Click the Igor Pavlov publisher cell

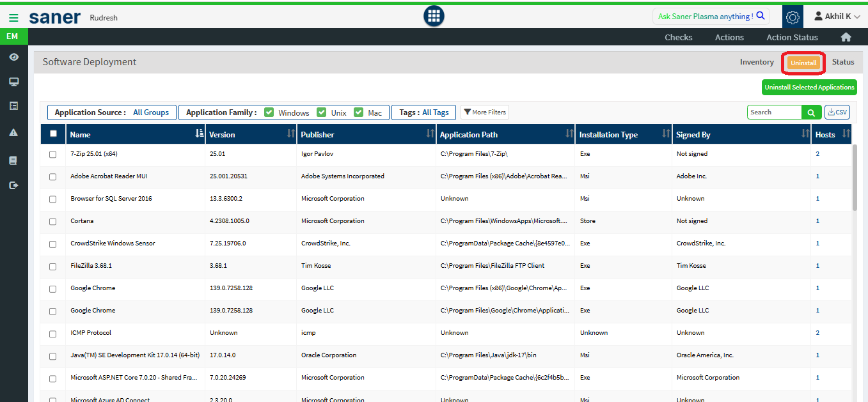tap(317, 154)
